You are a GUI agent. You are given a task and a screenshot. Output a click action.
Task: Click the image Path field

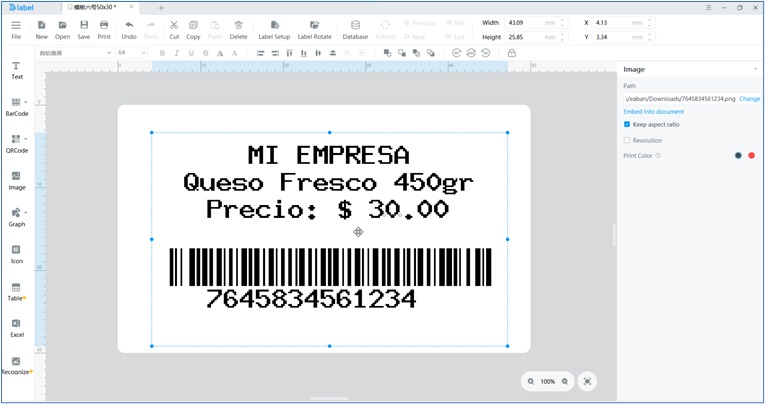(x=680, y=99)
